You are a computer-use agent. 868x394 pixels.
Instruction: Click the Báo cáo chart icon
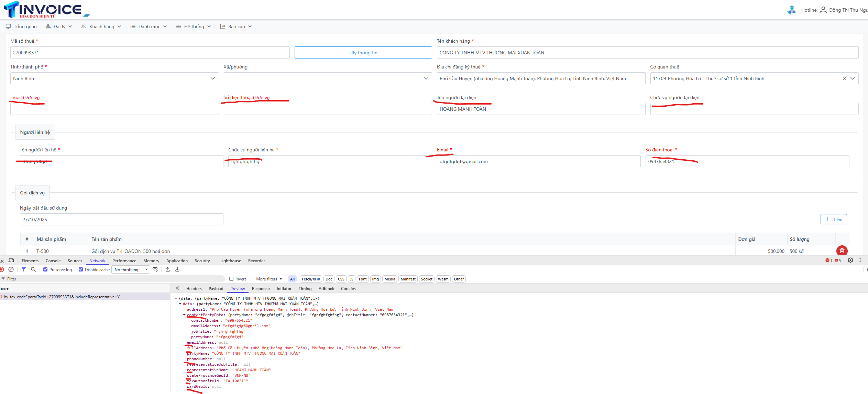click(223, 26)
